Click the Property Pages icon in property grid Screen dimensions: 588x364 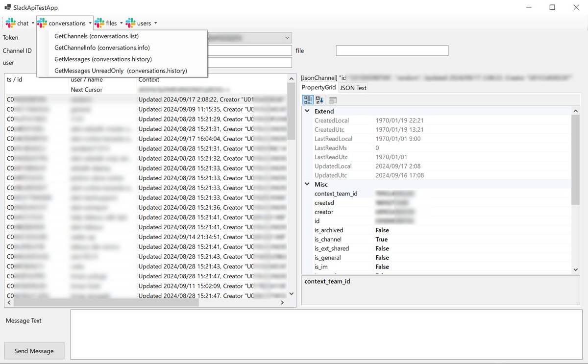(333, 100)
